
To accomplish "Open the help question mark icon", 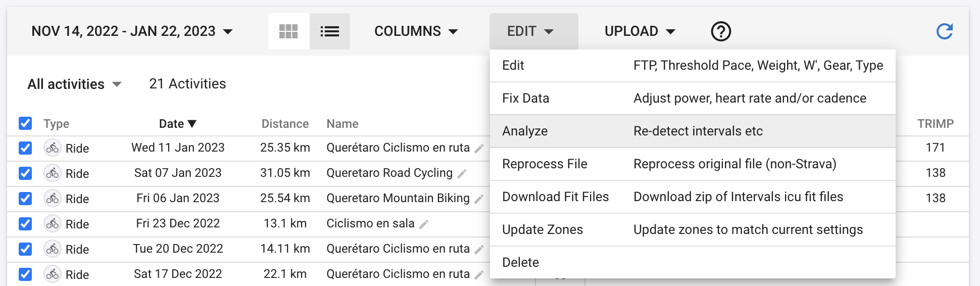I will coord(721,31).
